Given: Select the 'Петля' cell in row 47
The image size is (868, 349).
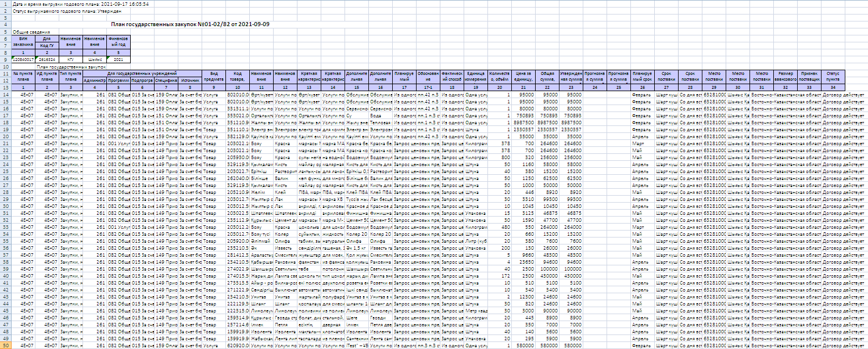Looking at the screenshot, I should click(285, 324).
